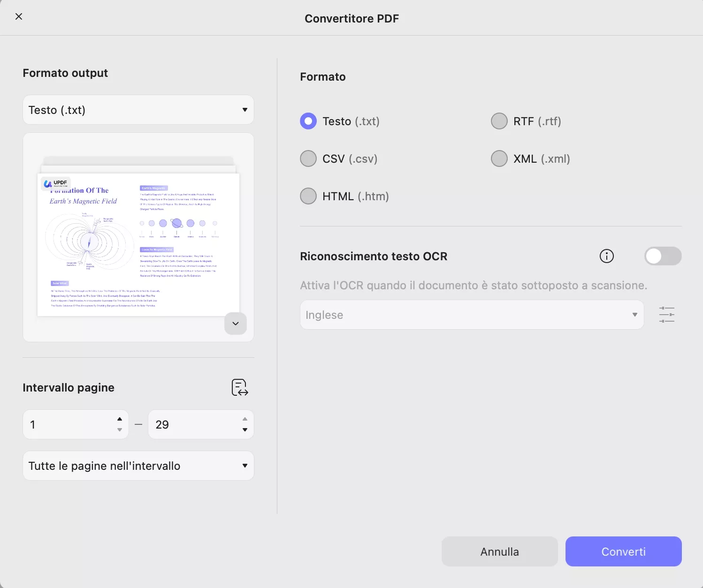
Task: Click the swap page range icon
Action: [x=240, y=388]
